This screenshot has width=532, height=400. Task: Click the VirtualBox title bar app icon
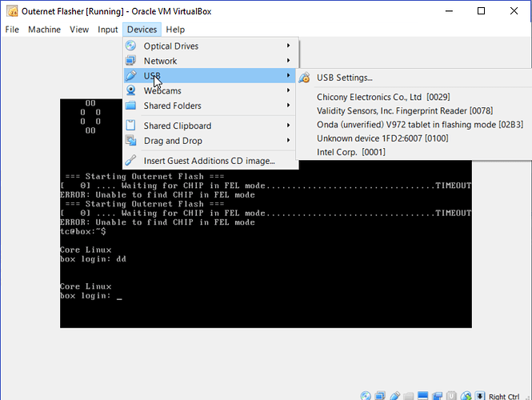click(12, 11)
